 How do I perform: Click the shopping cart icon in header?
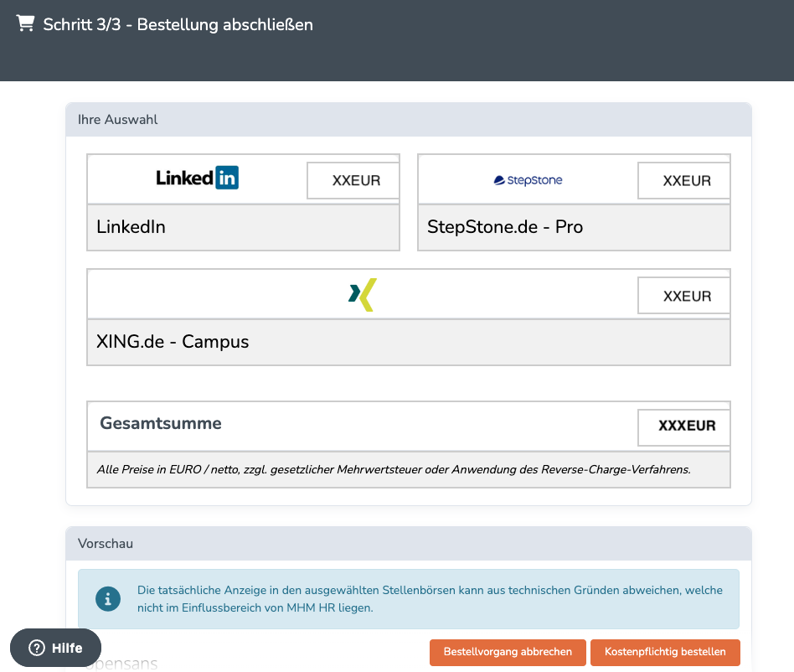coord(25,23)
